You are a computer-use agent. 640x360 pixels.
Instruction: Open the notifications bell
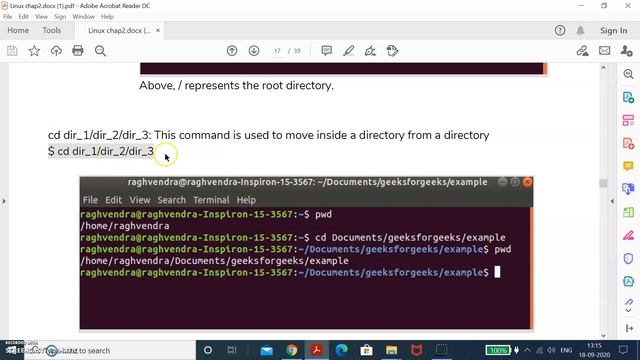[580, 30]
